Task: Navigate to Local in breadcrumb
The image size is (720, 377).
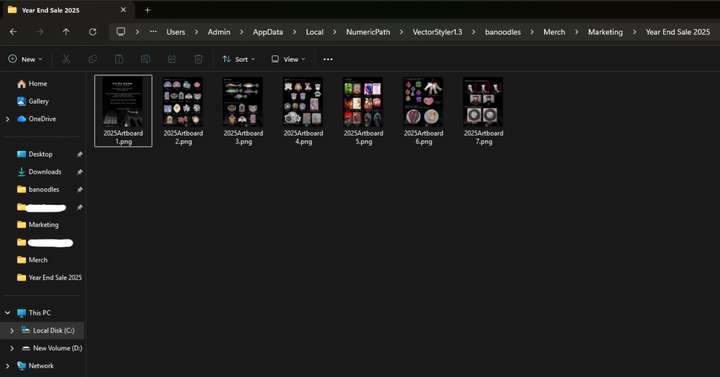Action: point(315,32)
